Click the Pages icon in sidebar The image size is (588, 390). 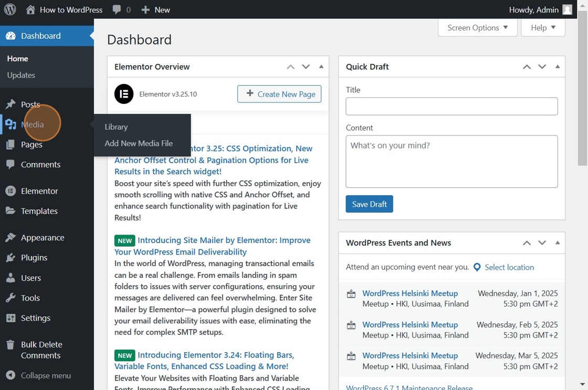click(x=11, y=144)
